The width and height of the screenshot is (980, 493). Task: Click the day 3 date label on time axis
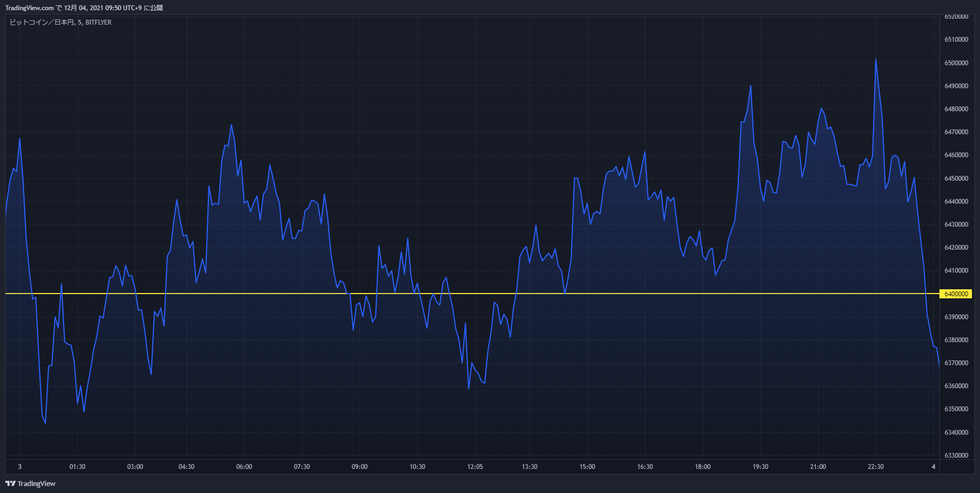click(x=20, y=467)
